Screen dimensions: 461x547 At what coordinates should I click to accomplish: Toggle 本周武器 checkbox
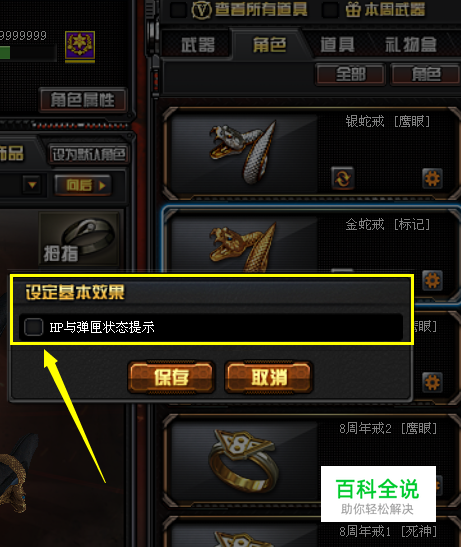(330, 9)
